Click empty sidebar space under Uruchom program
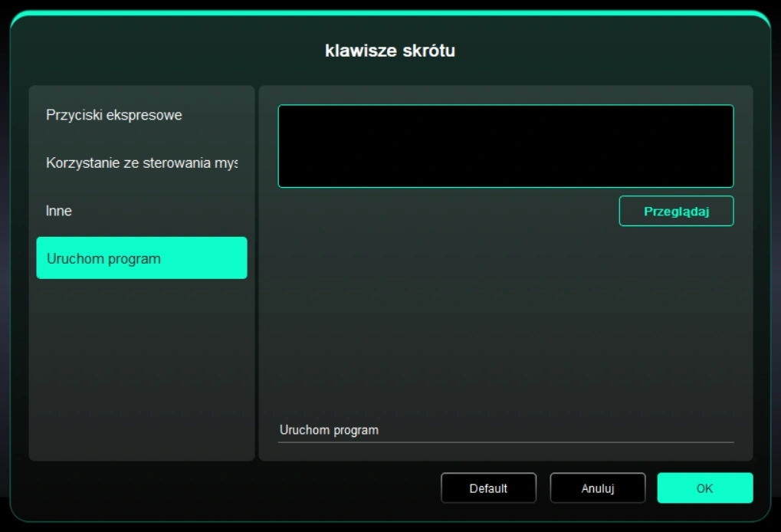Screen dimensions: 781x532 pos(142,368)
